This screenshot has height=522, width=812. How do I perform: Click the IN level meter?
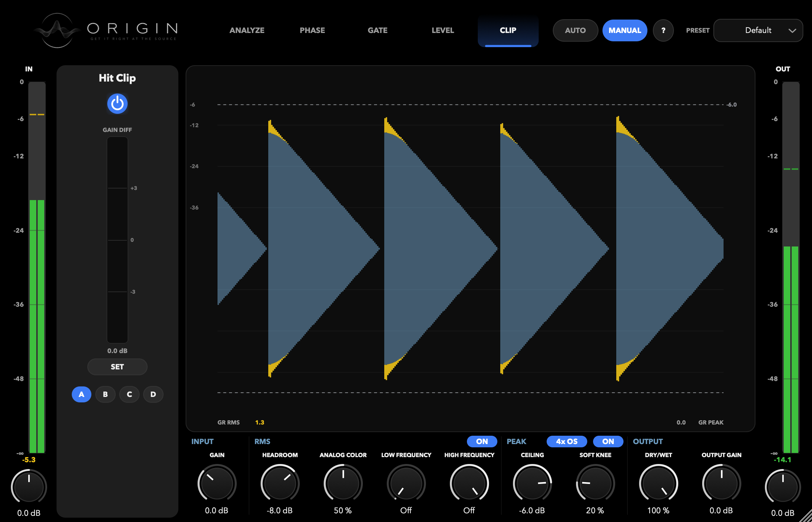[x=37, y=267]
